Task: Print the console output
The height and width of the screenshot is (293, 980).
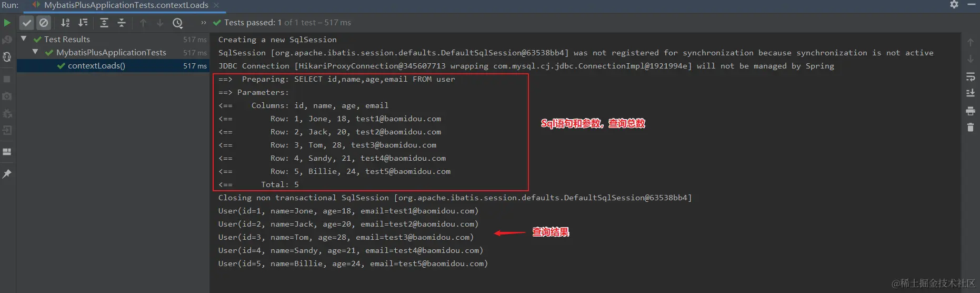Action: pyautogui.click(x=971, y=111)
